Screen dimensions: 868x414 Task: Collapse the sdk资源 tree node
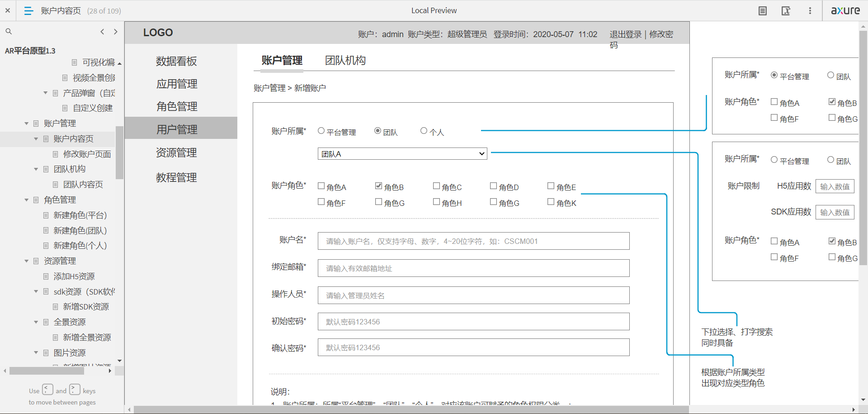pyautogui.click(x=36, y=291)
